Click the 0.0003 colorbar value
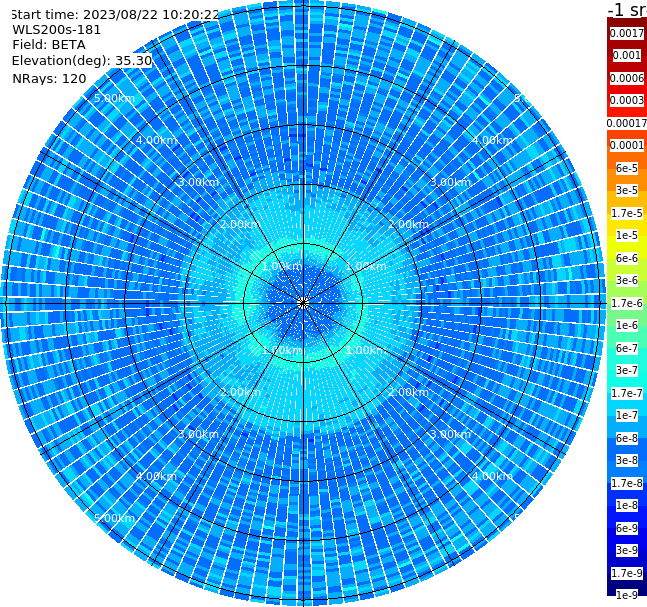647x607 pixels. pyautogui.click(x=627, y=100)
